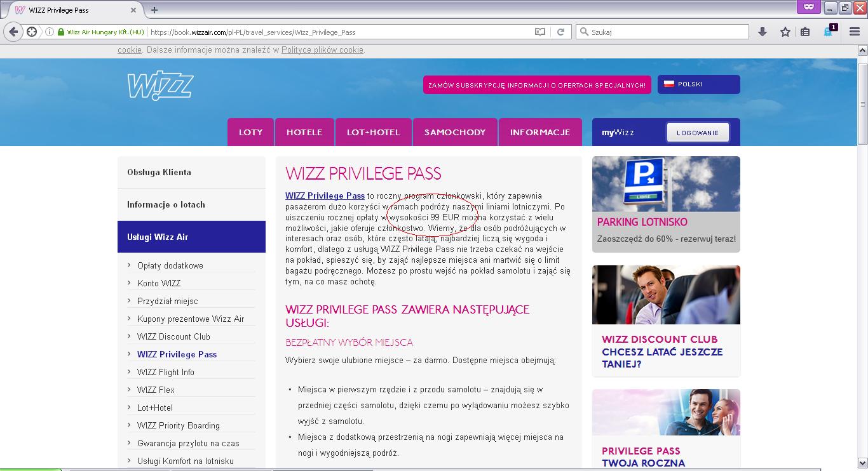Click the parking sign banner image
868x471 pixels.
666,184
